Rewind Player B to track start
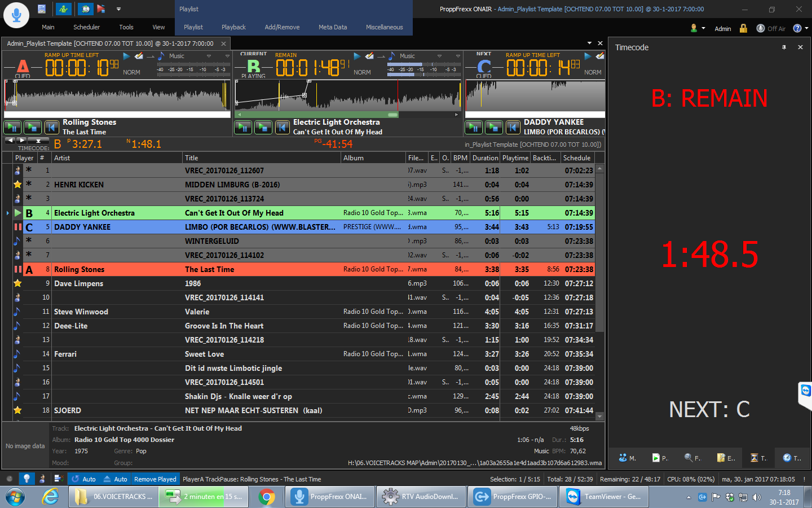812x508 pixels. (283, 128)
